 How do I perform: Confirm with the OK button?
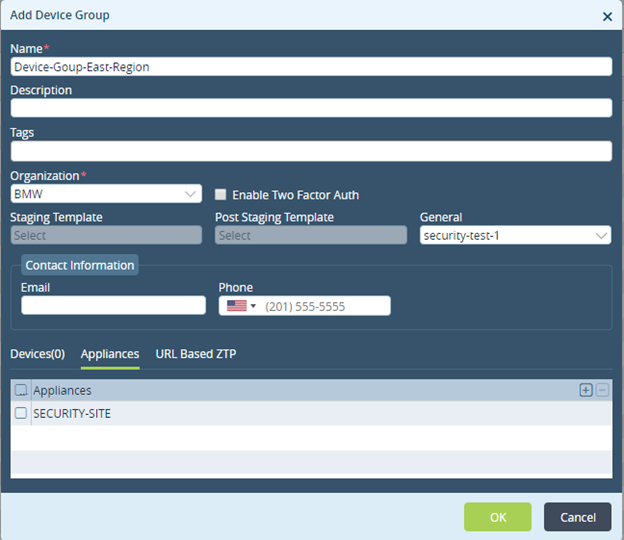(x=497, y=517)
